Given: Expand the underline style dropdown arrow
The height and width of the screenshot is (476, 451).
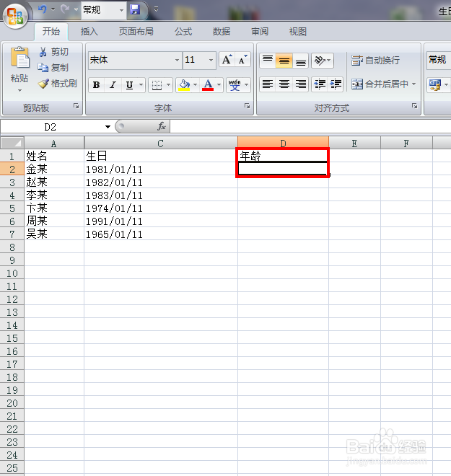Looking at the screenshot, I should pyautogui.click(x=141, y=85).
